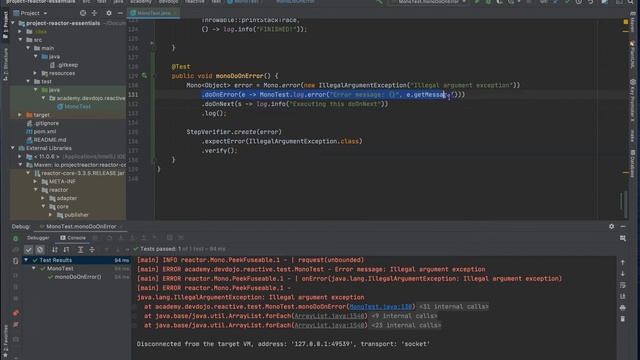Collapse the Test Results tree node
The width and height of the screenshot is (640, 360).
(x=26, y=260)
